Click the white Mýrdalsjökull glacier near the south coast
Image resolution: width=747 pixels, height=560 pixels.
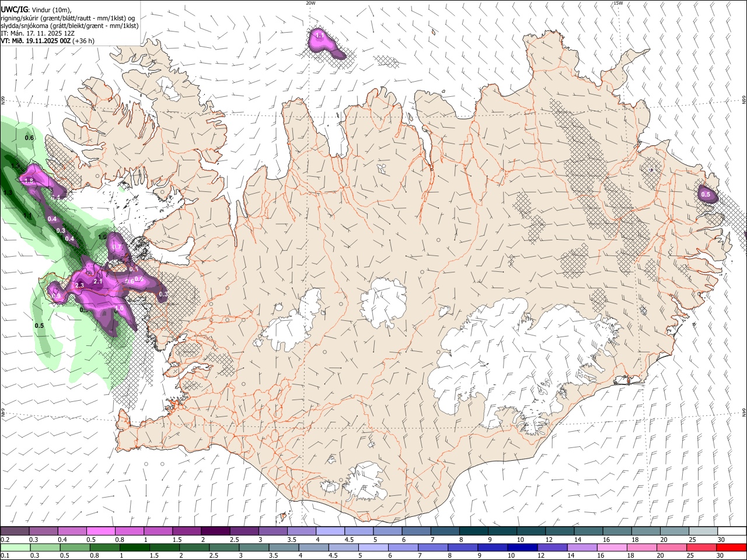click(366, 481)
